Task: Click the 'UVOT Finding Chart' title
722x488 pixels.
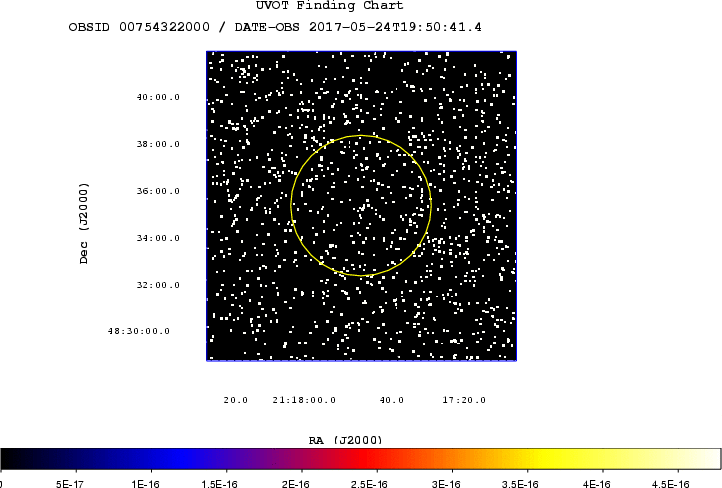Action: tap(329, 6)
